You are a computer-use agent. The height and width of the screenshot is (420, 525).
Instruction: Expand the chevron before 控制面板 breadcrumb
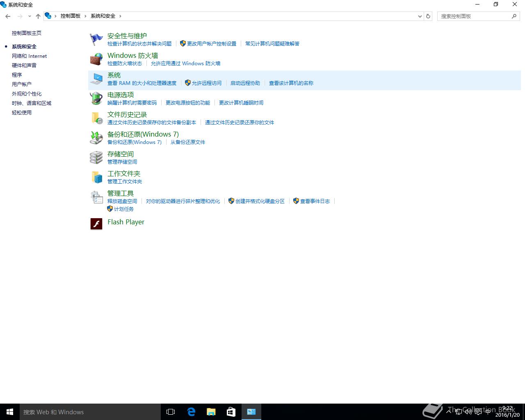55,16
